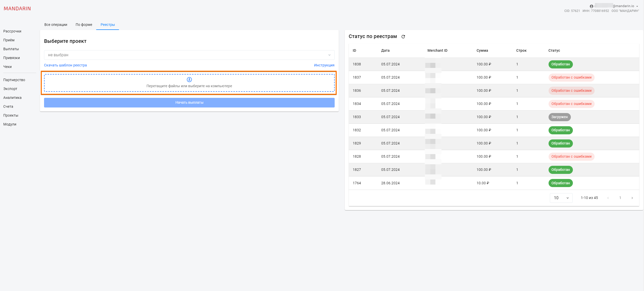Switch to the По форме tab
This screenshot has width=644, height=291.
coord(84,25)
